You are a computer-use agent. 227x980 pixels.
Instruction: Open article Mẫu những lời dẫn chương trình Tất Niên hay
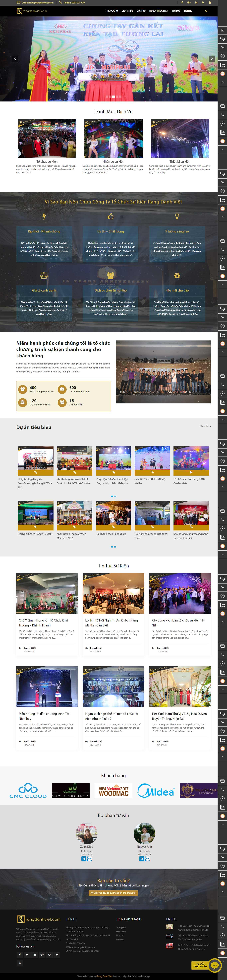tap(44, 716)
